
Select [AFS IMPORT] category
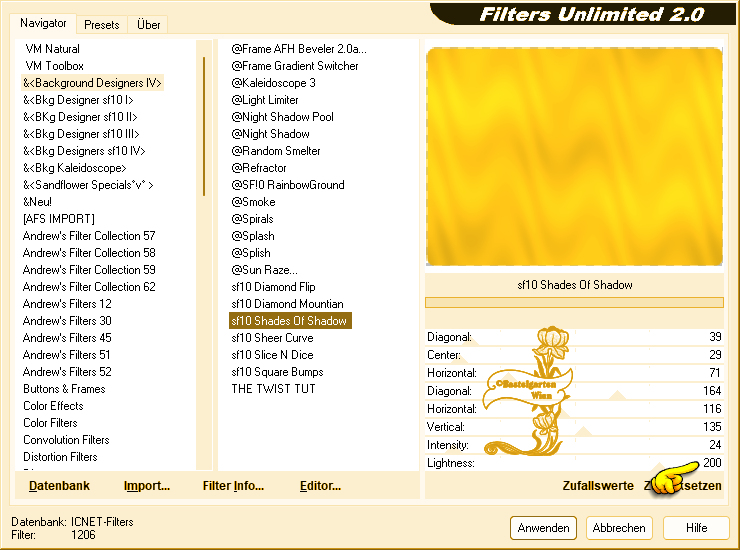59,219
